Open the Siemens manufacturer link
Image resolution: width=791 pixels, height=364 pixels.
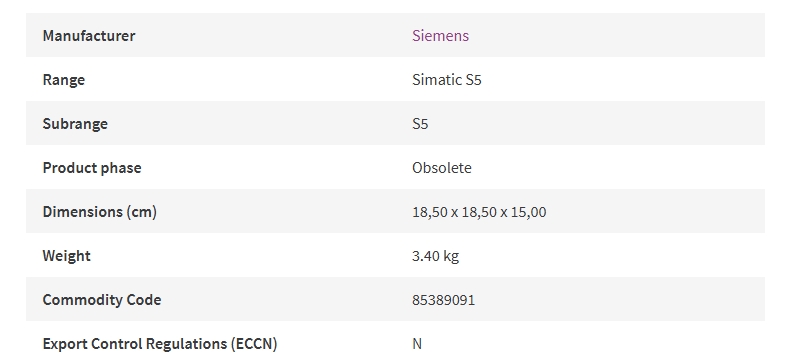(440, 35)
